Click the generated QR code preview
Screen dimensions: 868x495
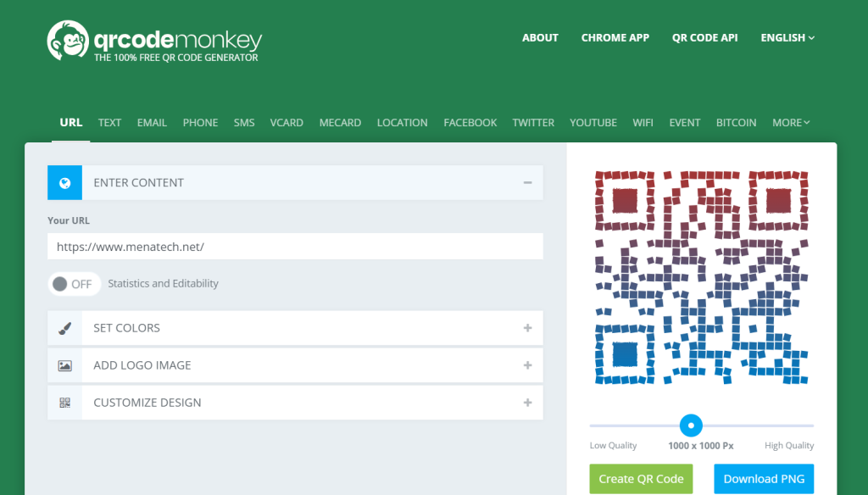(702, 277)
